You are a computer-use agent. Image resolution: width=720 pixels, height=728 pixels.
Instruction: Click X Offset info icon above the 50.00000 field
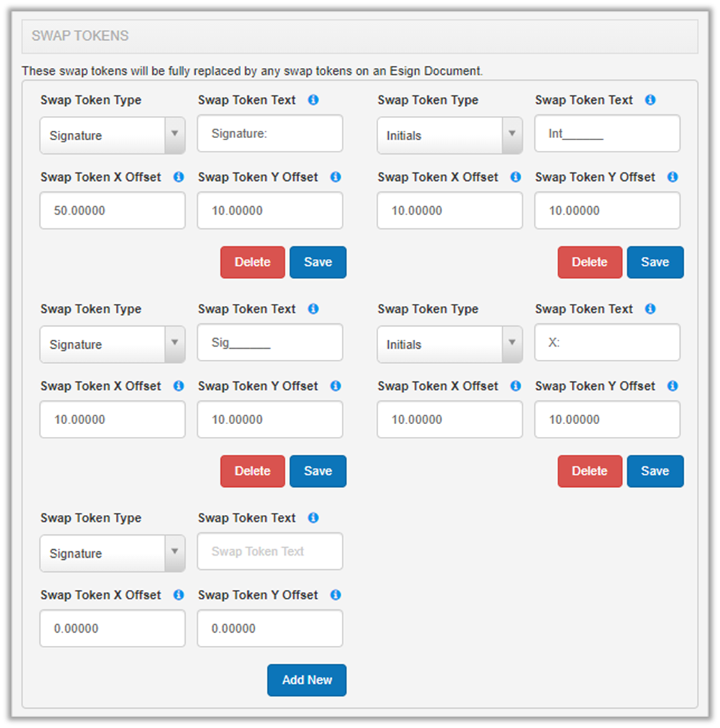tap(178, 177)
